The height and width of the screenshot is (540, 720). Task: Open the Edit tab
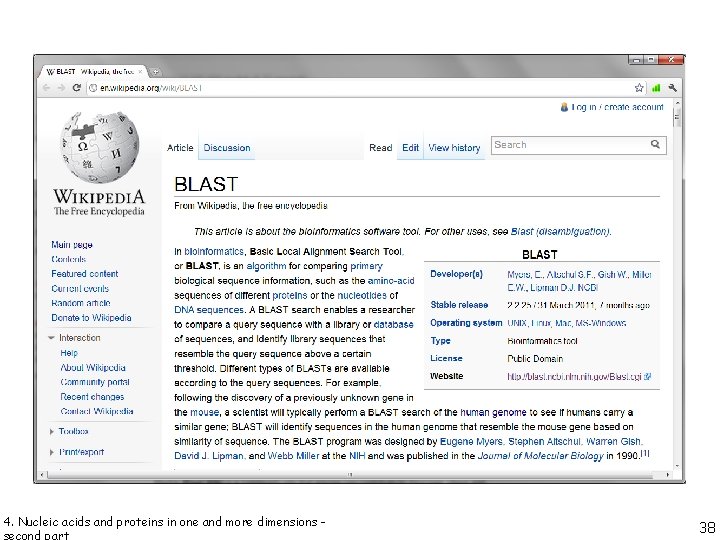point(411,148)
